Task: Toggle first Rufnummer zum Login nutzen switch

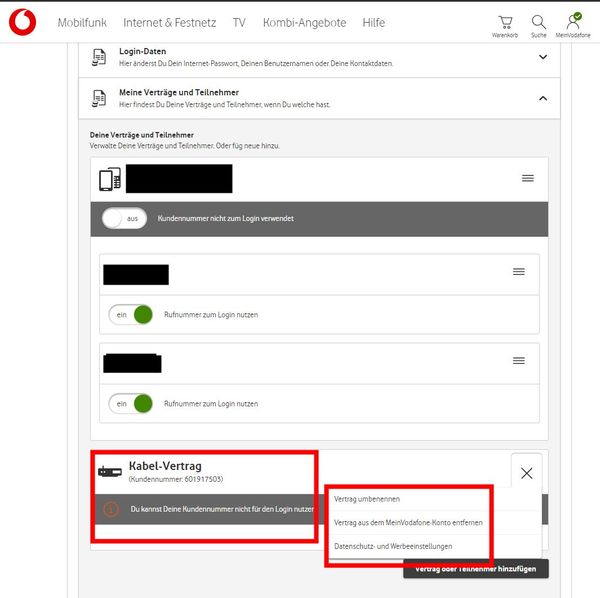Action: [131, 314]
